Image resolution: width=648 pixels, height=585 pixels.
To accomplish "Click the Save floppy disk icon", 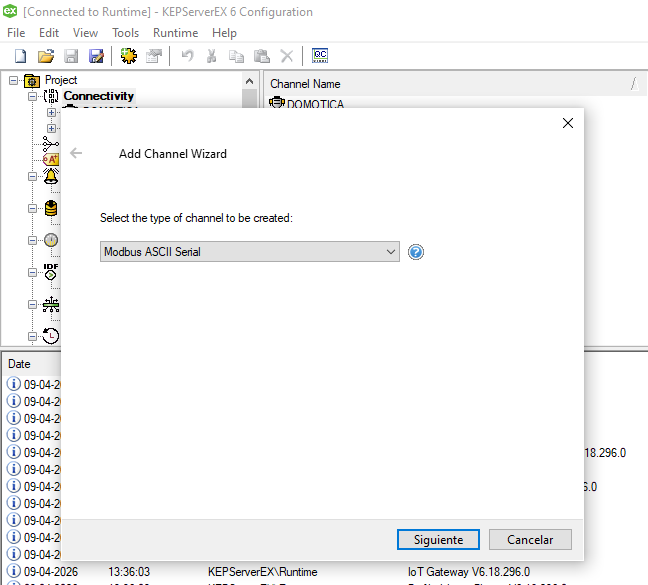I will [x=71, y=56].
